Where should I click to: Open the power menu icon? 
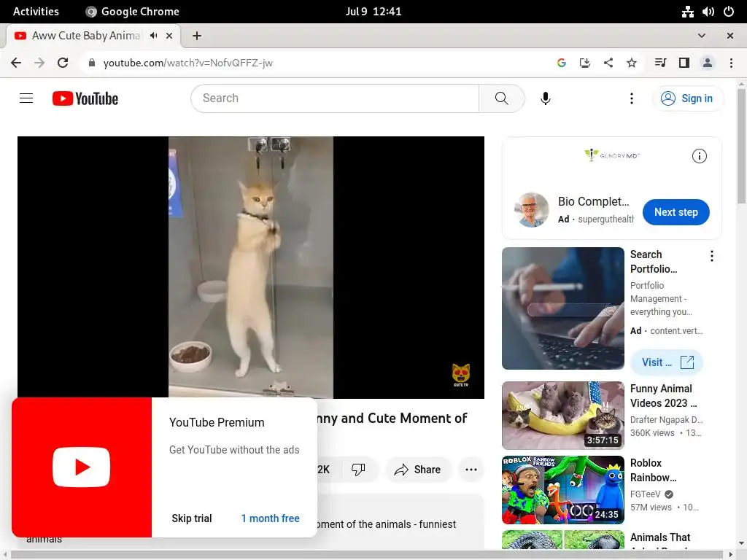pos(729,12)
